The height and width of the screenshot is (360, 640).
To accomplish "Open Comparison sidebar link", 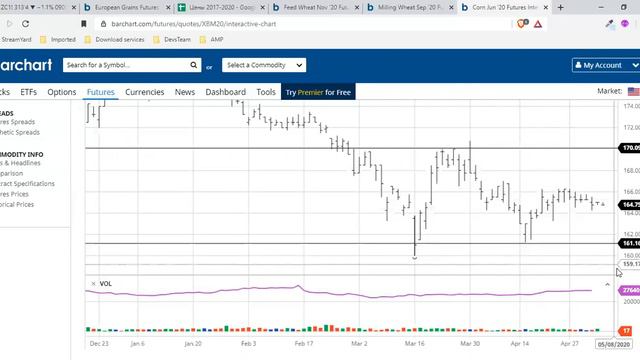I will [11, 173].
